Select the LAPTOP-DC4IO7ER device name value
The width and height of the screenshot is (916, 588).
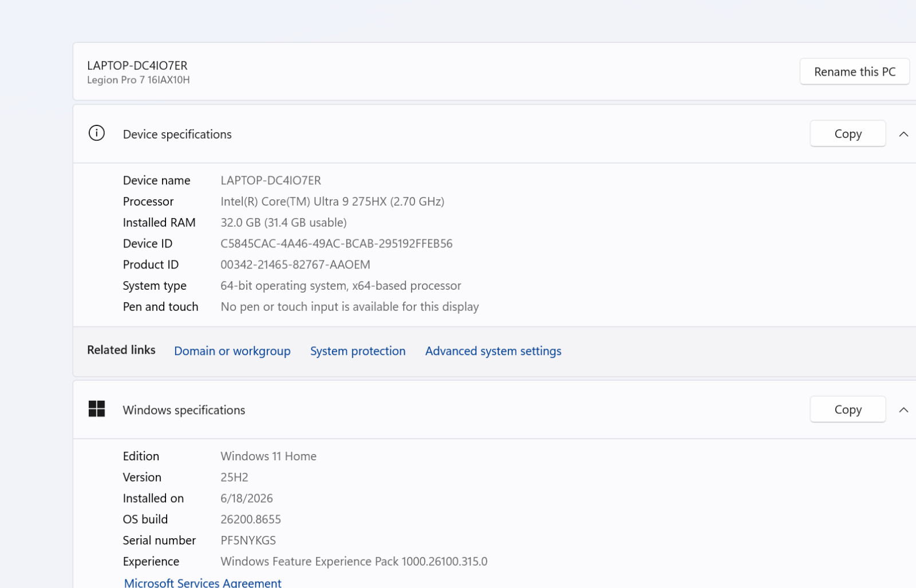pyautogui.click(x=271, y=180)
